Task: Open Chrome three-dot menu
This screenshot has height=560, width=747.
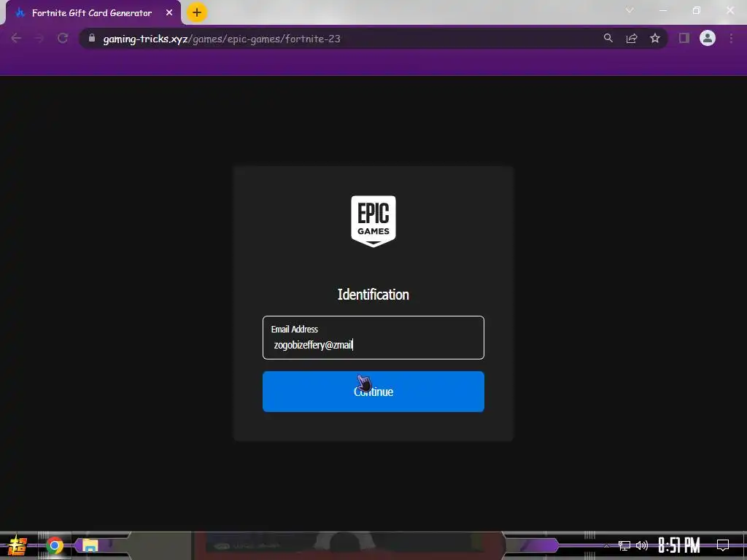Action: click(731, 38)
